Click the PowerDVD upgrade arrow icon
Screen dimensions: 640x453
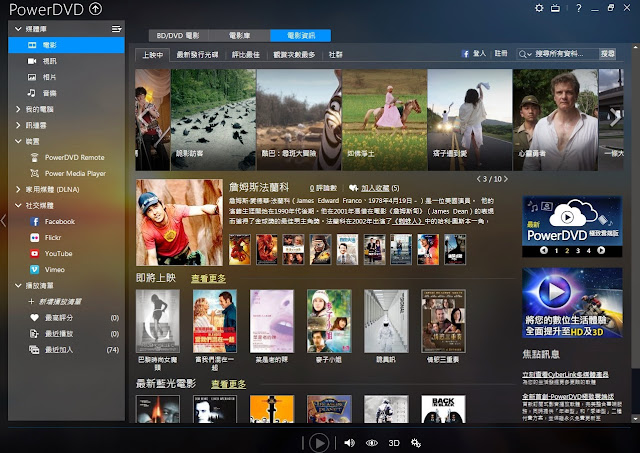[x=96, y=9]
